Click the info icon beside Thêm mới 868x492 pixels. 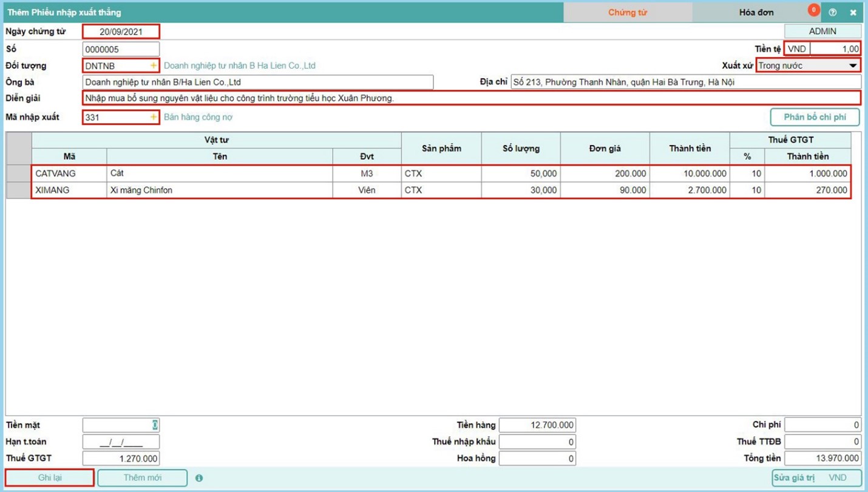coord(199,478)
